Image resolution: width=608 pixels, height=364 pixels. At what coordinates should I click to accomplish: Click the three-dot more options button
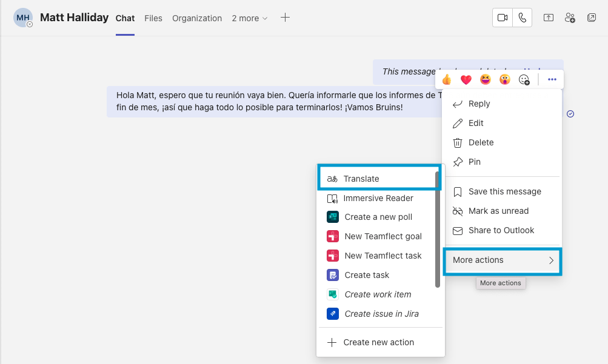(552, 79)
